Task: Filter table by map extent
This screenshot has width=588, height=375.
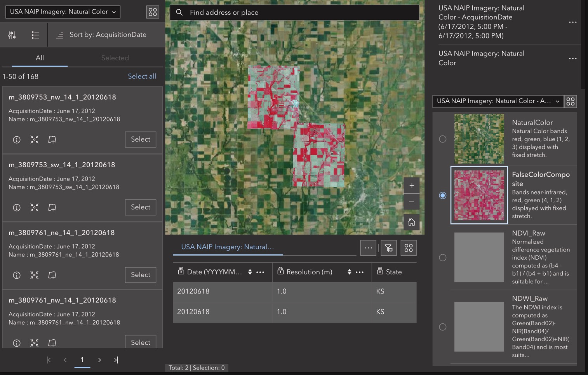Action: 389,248
